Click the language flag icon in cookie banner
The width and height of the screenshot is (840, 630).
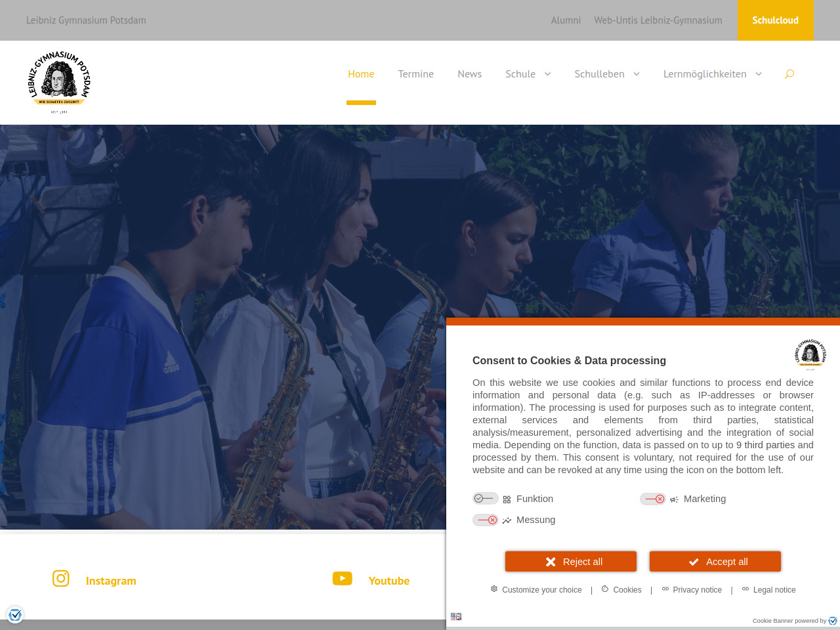click(x=456, y=616)
